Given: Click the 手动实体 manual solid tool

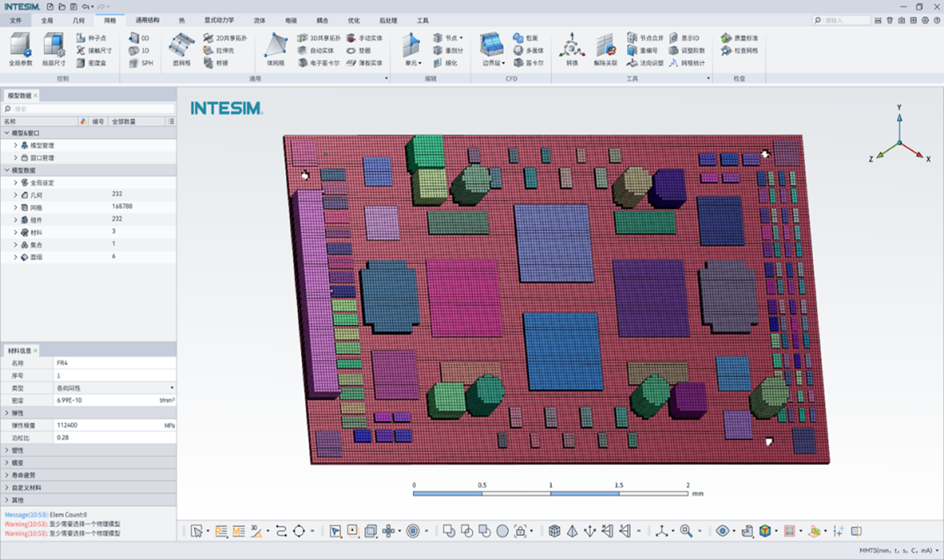Looking at the screenshot, I should 365,38.
